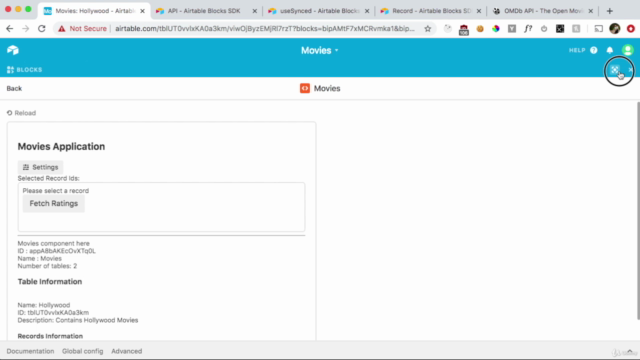Image resolution: width=640 pixels, height=360 pixels.
Task: Click the red update arrow icon
Action: (x=631, y=29)
